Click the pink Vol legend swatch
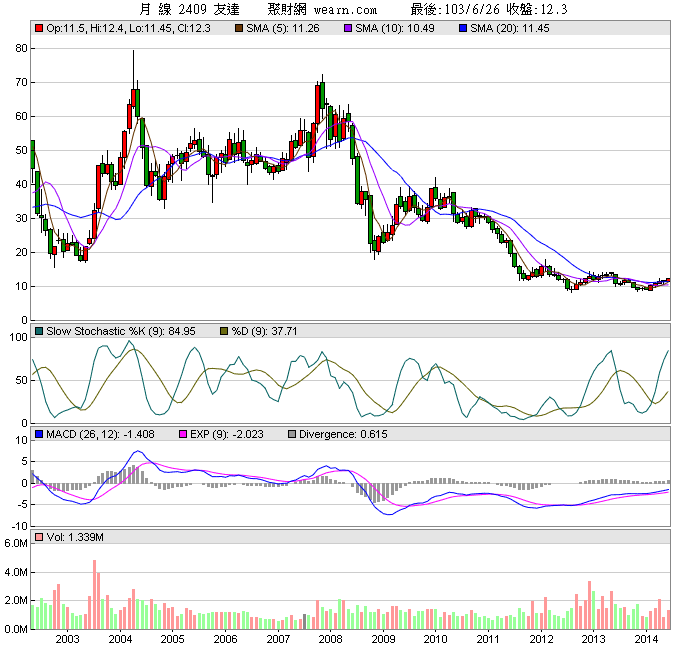This screenshot has width=700, height=650. 39,537
